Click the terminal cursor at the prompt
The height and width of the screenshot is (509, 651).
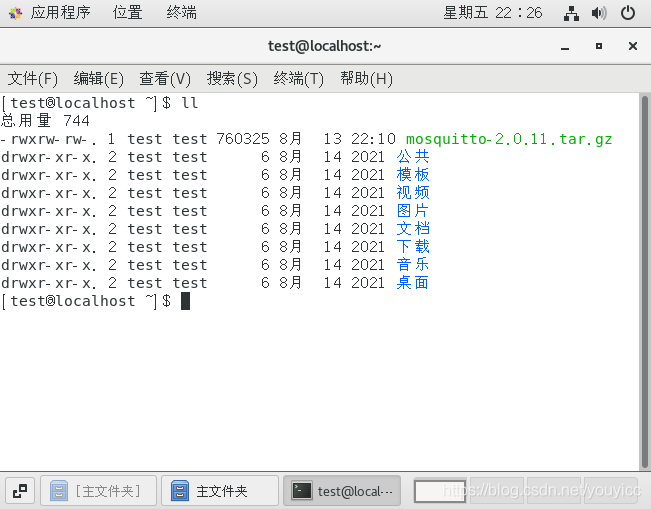point(186,301)
